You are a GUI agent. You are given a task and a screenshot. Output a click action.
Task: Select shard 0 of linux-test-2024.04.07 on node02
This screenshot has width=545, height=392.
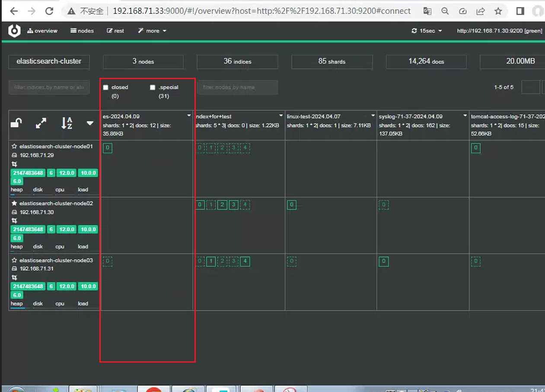coord(292,205)
